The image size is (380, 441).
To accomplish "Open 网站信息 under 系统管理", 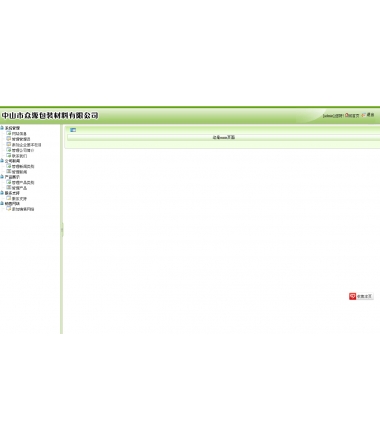I will tap(19, 134).
